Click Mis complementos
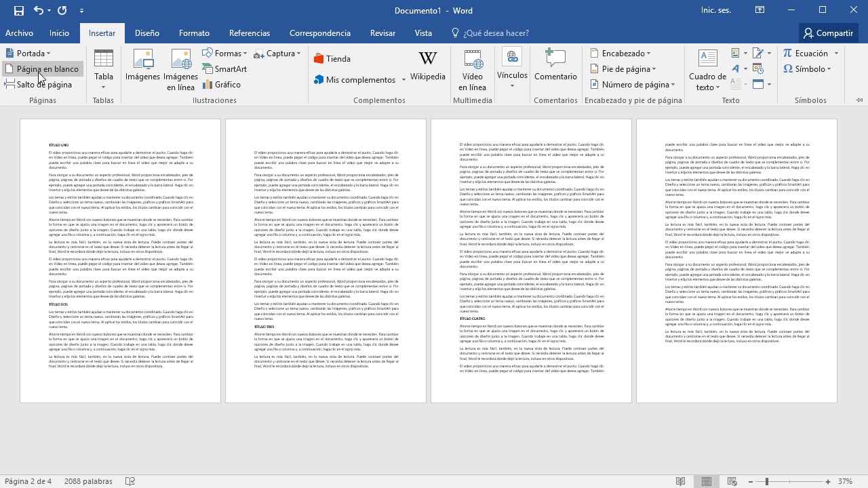This screenshot has height=488, width=868. (x=354, y=79)
